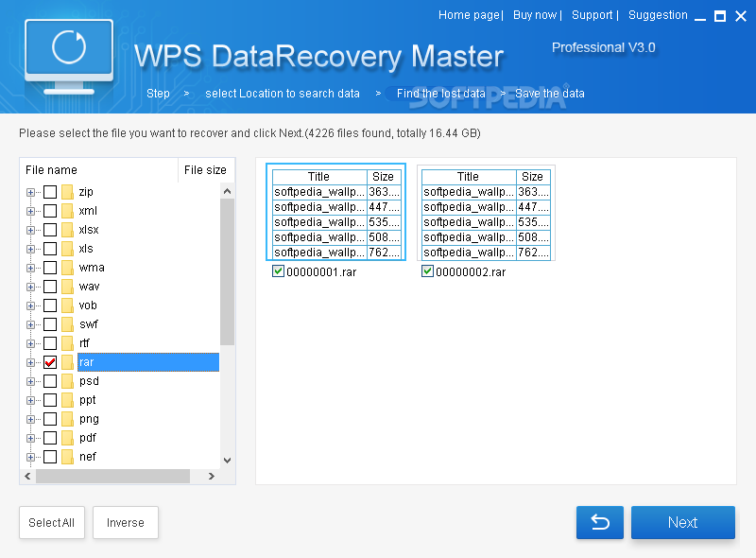Click the xlsx folder icon
The height and width of the screenshot is (558, 756).
point(67,230)
